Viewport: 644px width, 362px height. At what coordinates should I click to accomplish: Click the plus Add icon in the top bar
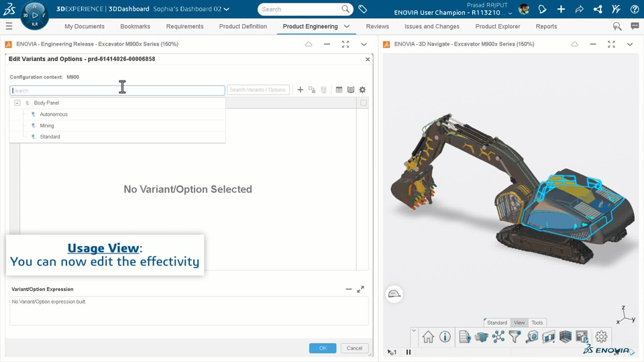561,9
